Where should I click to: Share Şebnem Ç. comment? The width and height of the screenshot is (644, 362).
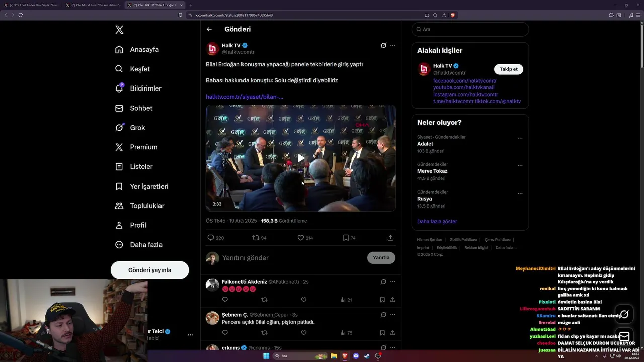tap(392, 333)
